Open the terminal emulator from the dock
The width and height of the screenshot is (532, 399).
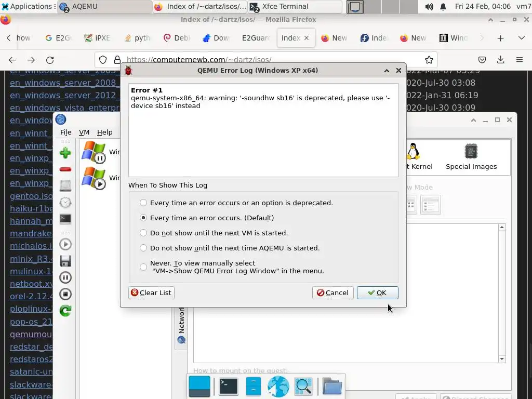[229, 387]
